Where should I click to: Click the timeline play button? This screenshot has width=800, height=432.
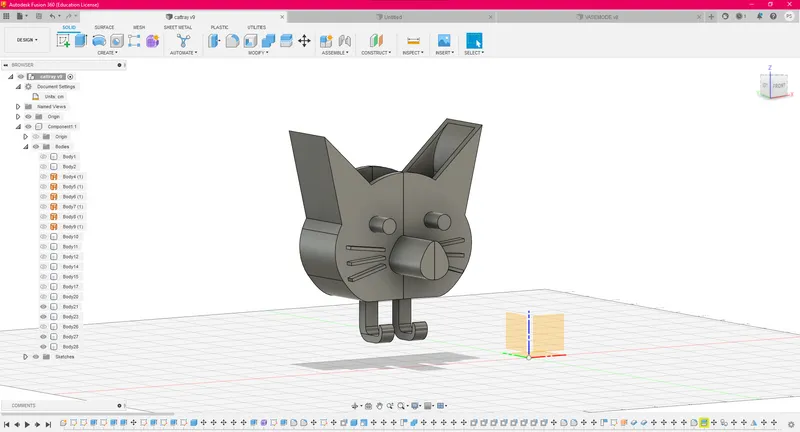27,424
